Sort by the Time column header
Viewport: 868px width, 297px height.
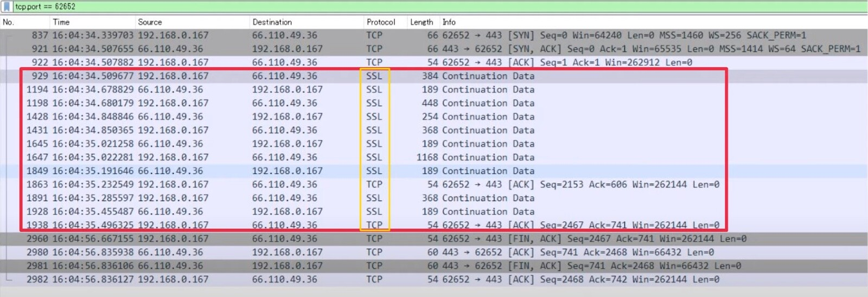pyautogui.click(x=61, y=22)
